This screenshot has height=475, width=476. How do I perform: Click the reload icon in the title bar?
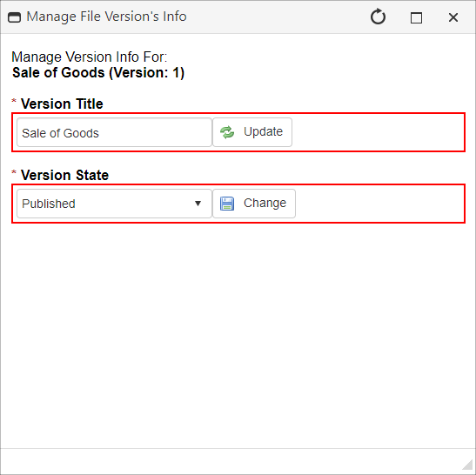378,17
